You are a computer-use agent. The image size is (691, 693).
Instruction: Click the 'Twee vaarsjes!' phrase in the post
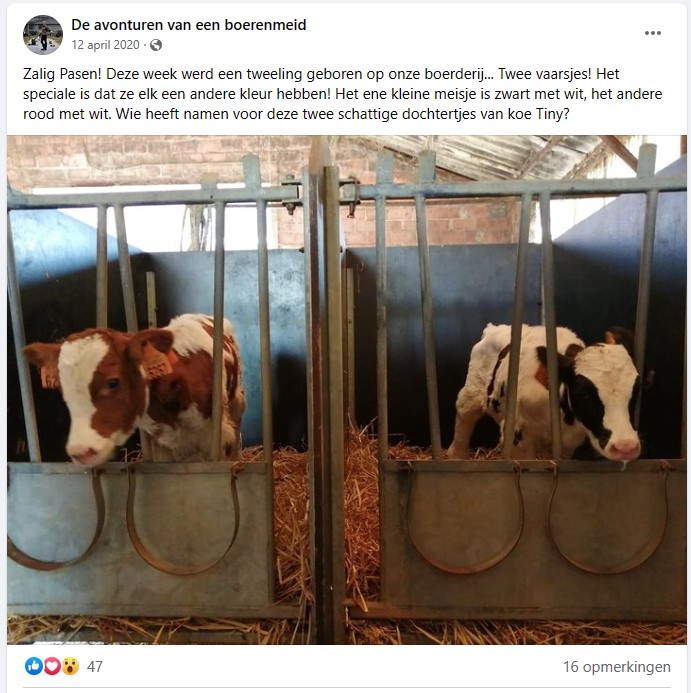point(545,74)
